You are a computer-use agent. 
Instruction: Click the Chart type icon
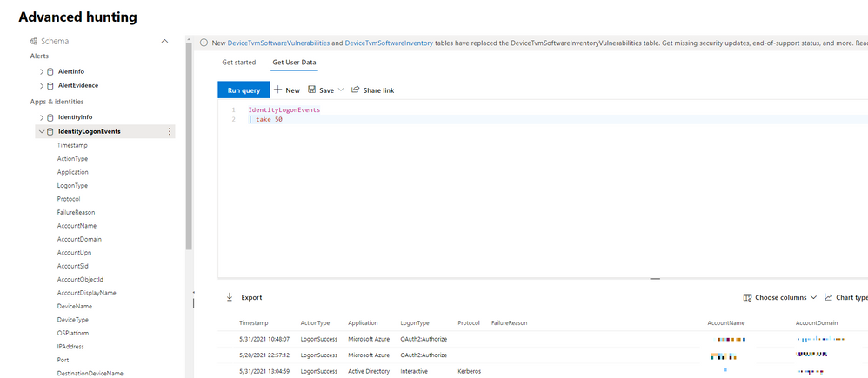pyautogui.click(x=829, y=297)
